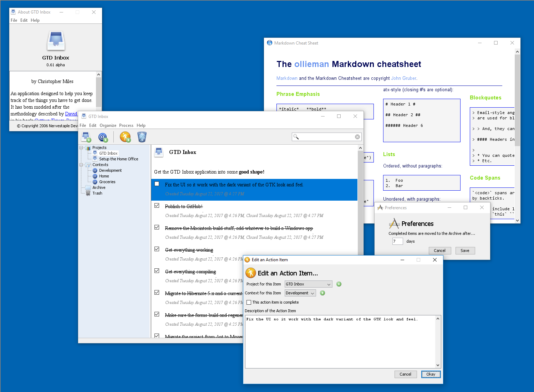Click the Home context icon in the tree
Screen dimensions: 534x392
pyautogui.click(x=95, y=176)
